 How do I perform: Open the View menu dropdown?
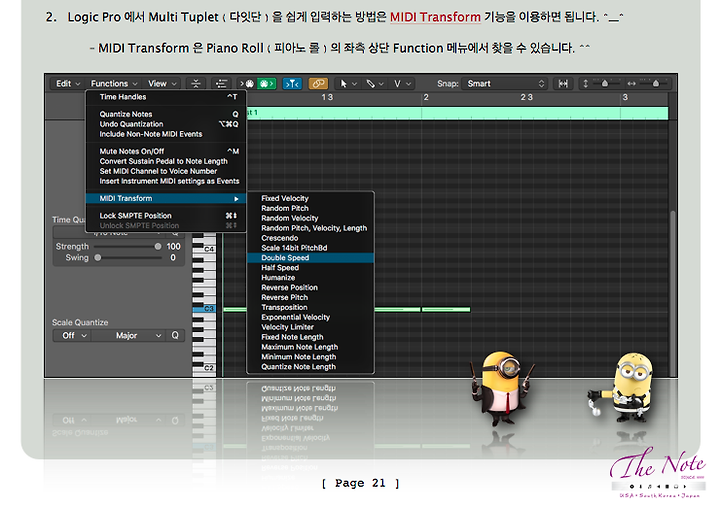(162, 84)
